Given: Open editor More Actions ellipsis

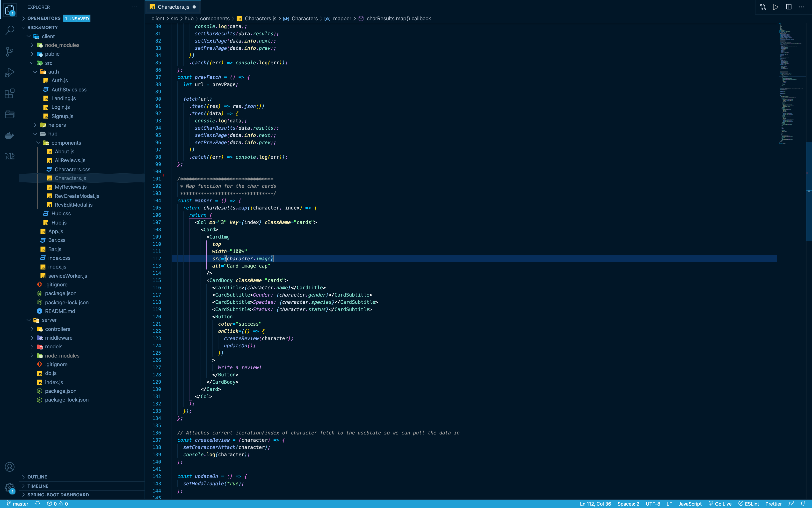Looking at the screenshot, I should coord(802,7).
